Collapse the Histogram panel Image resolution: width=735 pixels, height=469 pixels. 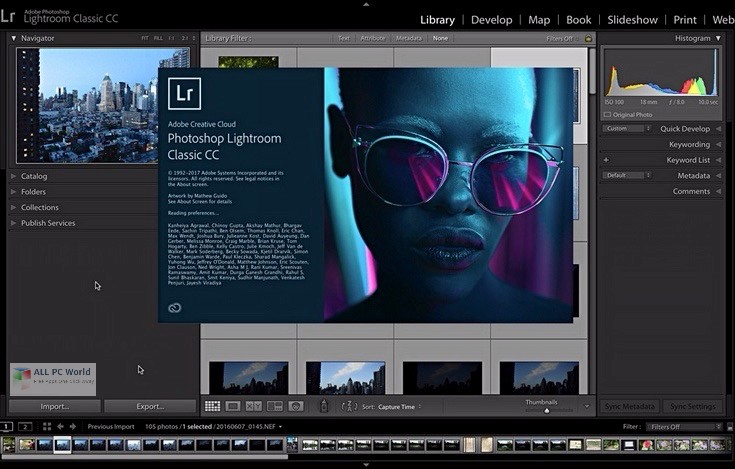tap(719, 38)
